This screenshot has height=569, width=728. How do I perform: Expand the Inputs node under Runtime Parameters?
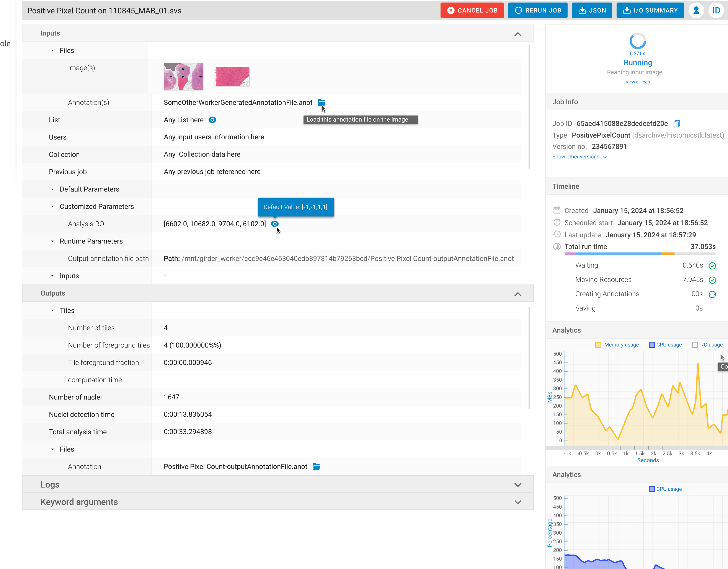52,276
